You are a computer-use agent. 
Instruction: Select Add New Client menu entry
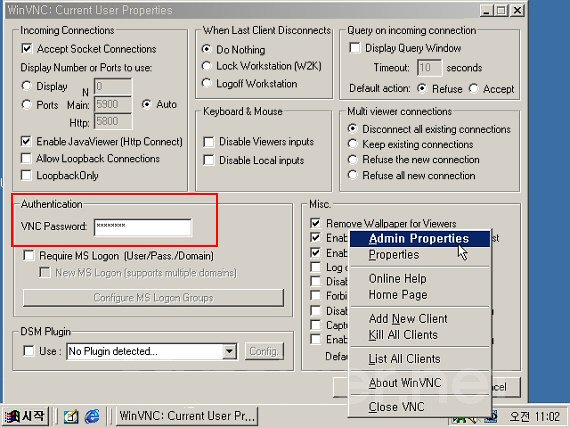420,319
